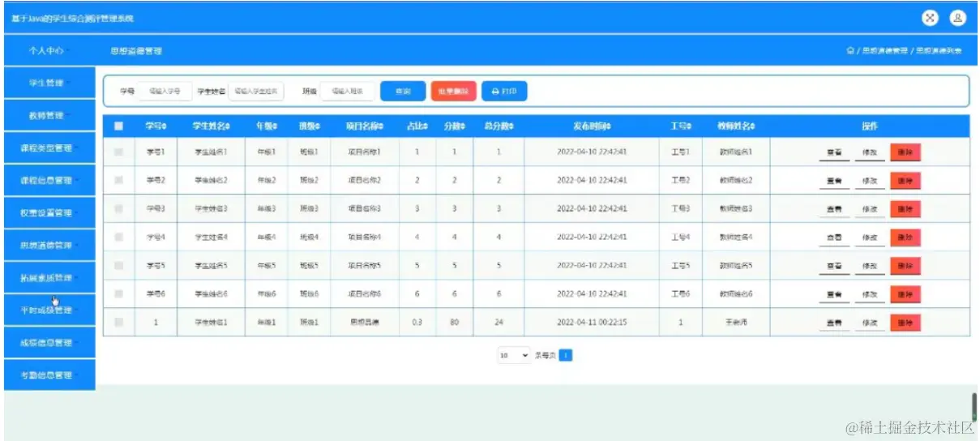Expand the 教师管理 sidebar menu
Screen dimensions: 980x441
click(x=49, y=115)
